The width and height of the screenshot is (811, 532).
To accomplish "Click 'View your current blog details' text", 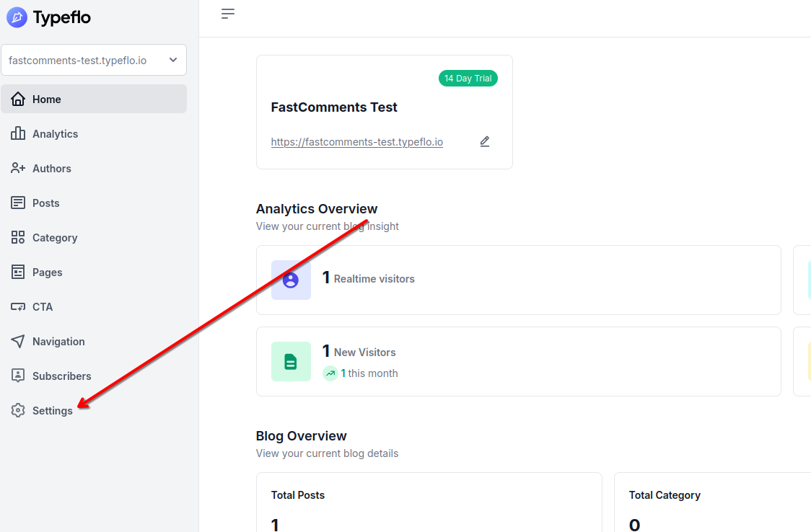I will (x=327, y=453).
